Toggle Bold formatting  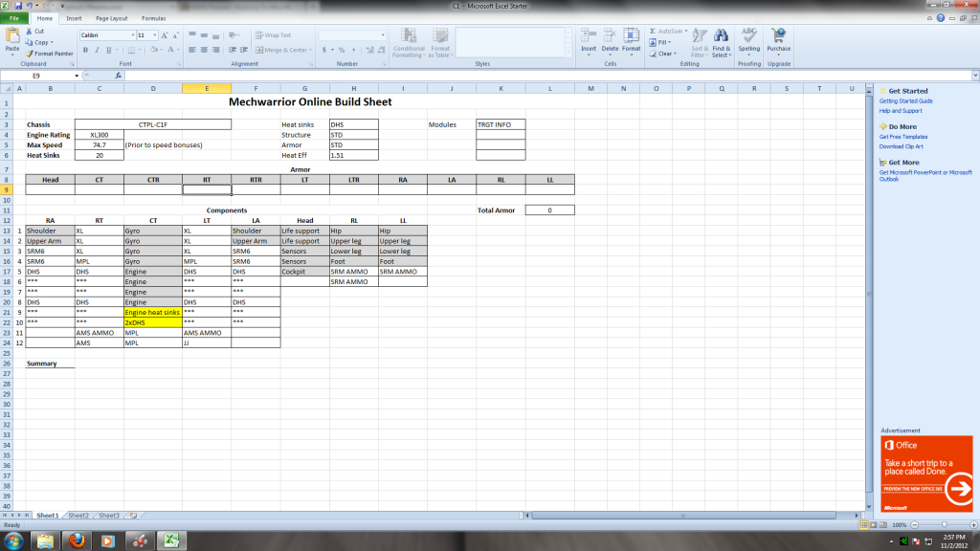pos(85,50)
